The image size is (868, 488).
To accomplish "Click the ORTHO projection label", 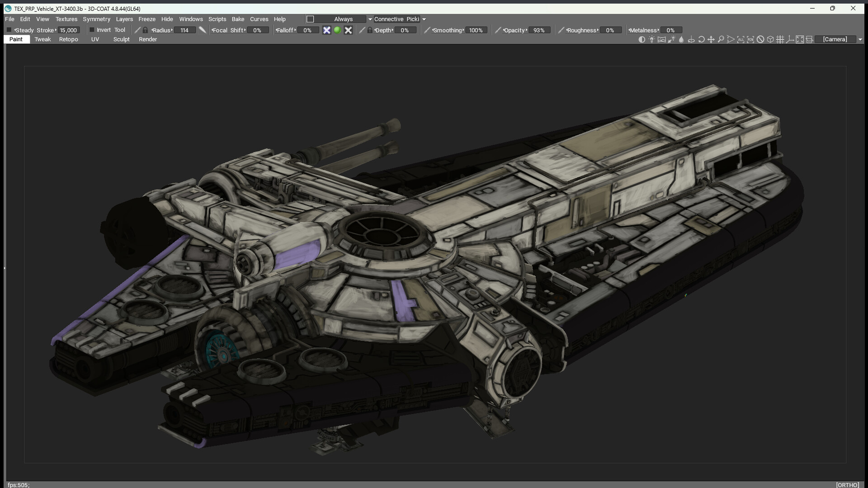I will 848,485.
